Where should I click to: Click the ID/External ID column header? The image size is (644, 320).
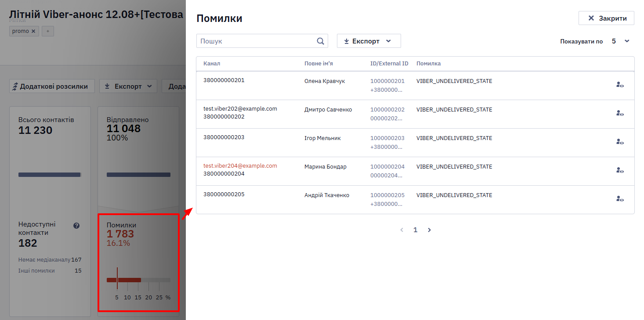click(x=389, y=64)
